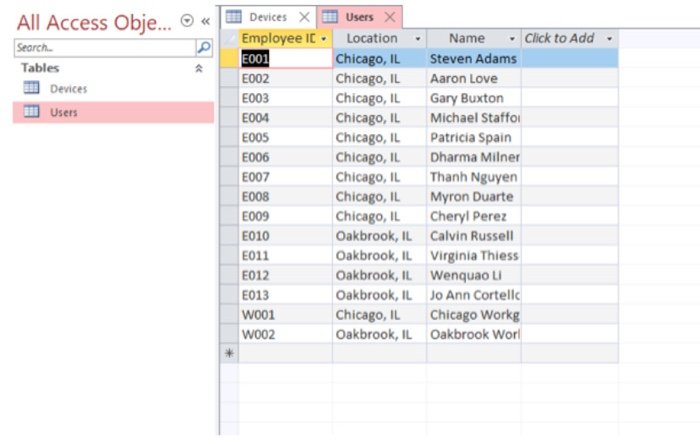Close the Users tab

tap(390, 17)
